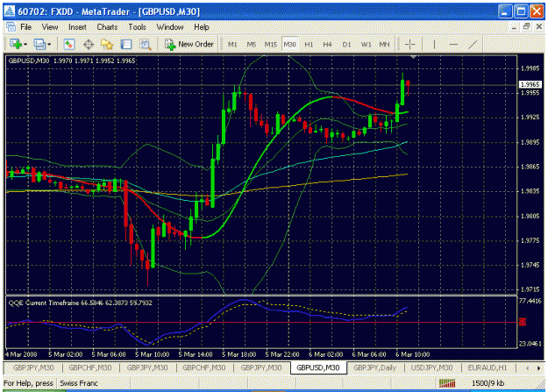Click the connection status bars icon
This screenshot has width=548, height=392.
point(447,383)
